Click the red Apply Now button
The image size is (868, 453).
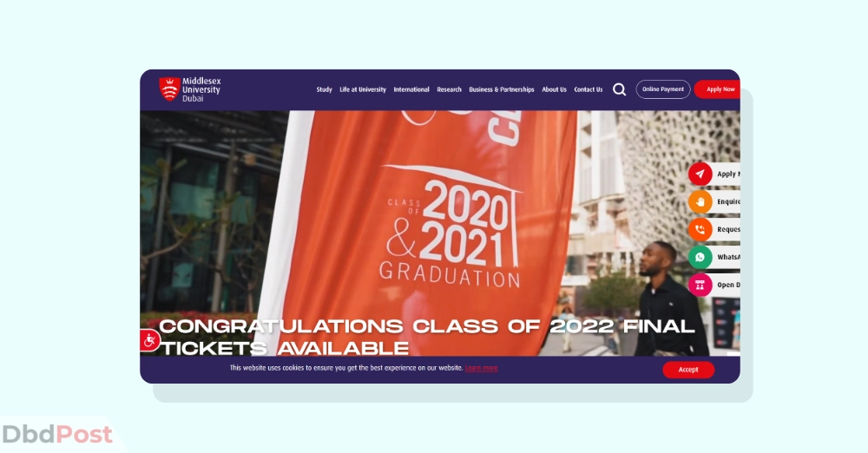click(718, 89)
